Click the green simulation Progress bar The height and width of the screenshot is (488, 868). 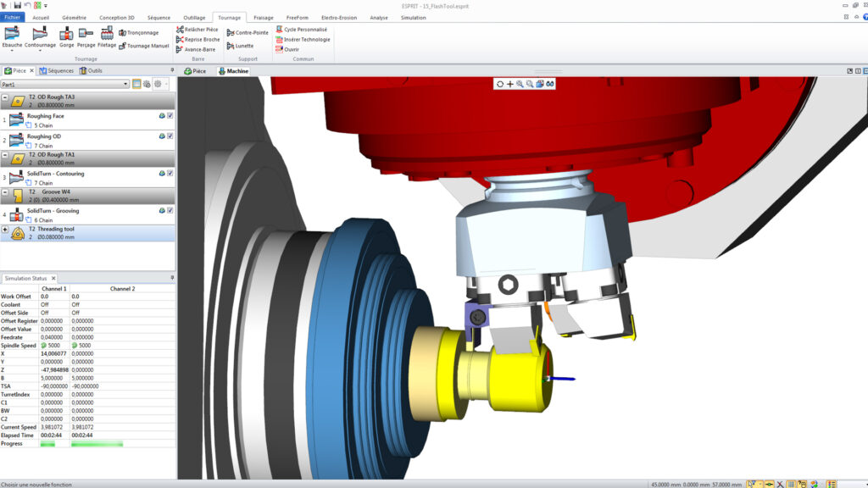(x=97, y=444)
